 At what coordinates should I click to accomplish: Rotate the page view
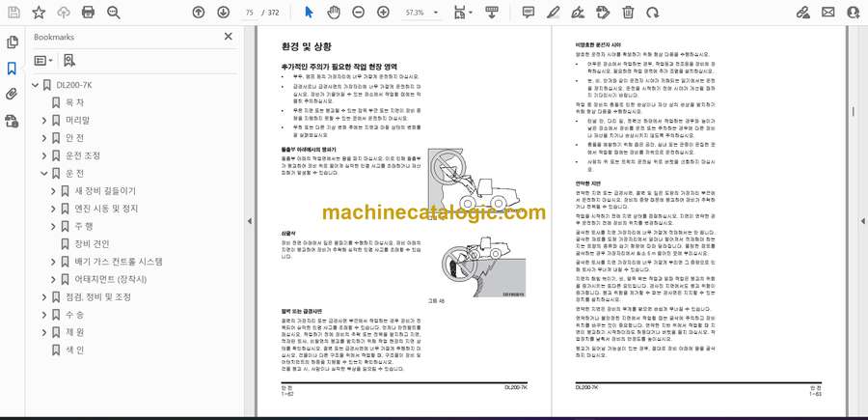point(653,13)
